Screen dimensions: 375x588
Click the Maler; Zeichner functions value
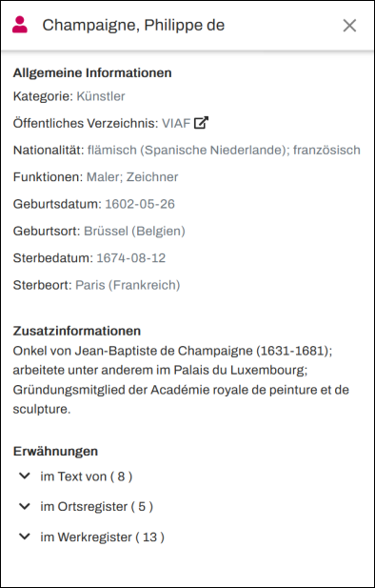click(132, 177)
